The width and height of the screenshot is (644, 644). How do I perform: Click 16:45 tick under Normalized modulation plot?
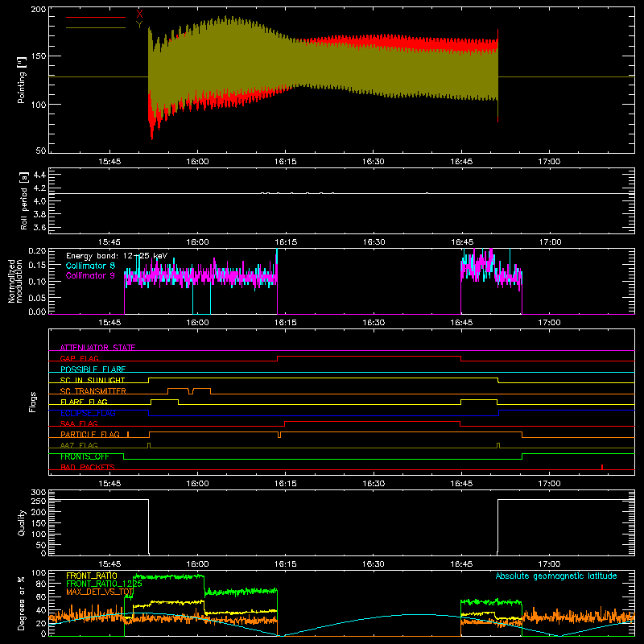[461, 323]
